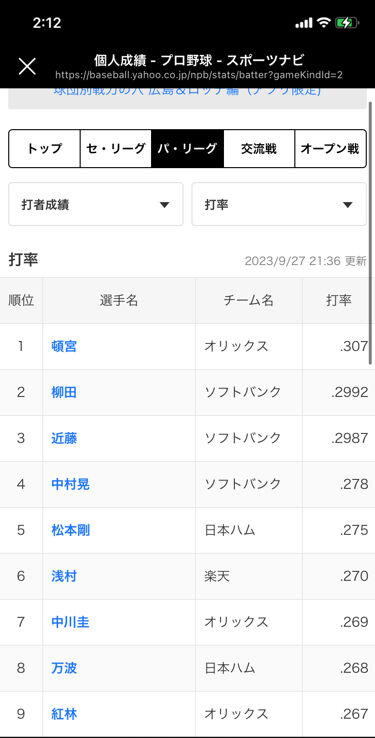Viewport: 375px width, 738px height.
Task: Open the 打率 stat dropdown
Action: [x=279, y=204]
